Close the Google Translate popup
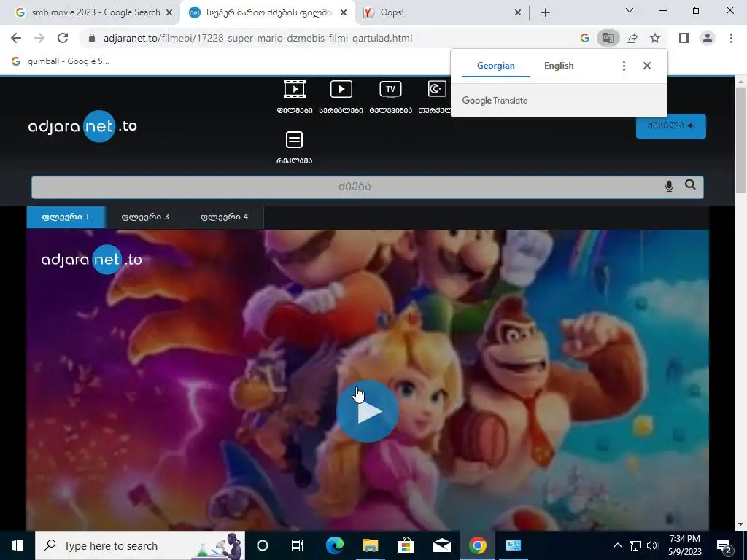This screenshot has width=747, height=560. click(646, 66)
